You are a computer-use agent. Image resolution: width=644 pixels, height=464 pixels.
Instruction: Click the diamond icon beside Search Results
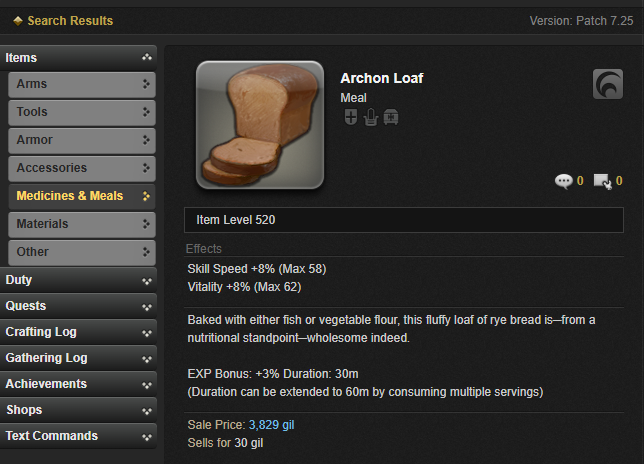pyautogui.click(x=18, y=21)
